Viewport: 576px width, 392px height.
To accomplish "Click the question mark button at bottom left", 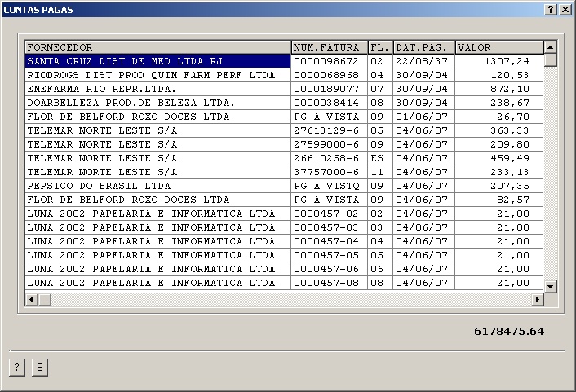I will [x=17, y=368].
